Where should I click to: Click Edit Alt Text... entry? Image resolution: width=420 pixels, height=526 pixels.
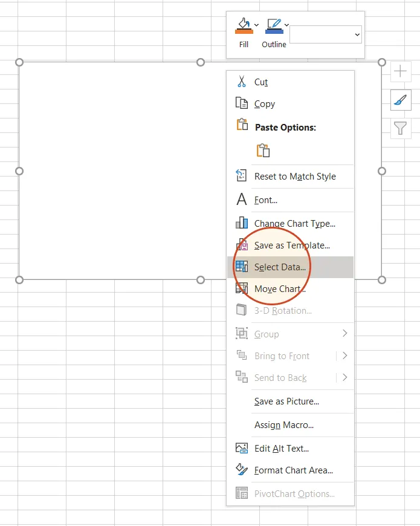(x=281, y=448)
